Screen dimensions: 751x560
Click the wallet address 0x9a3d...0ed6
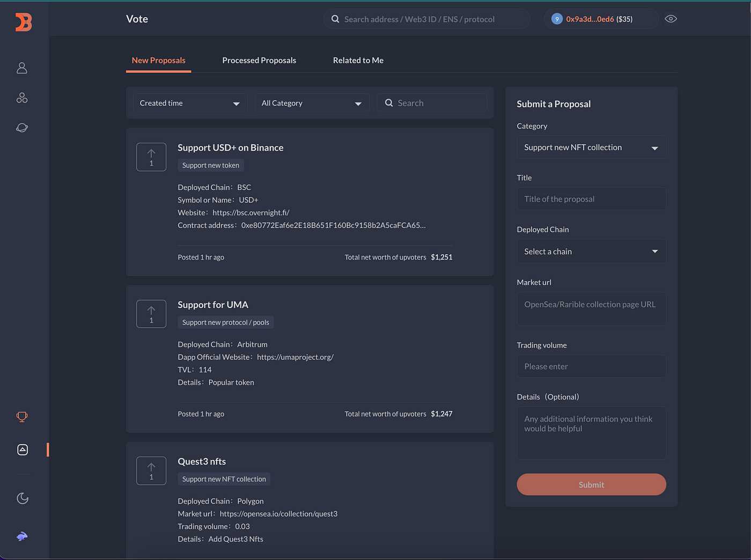coord(590,19)
